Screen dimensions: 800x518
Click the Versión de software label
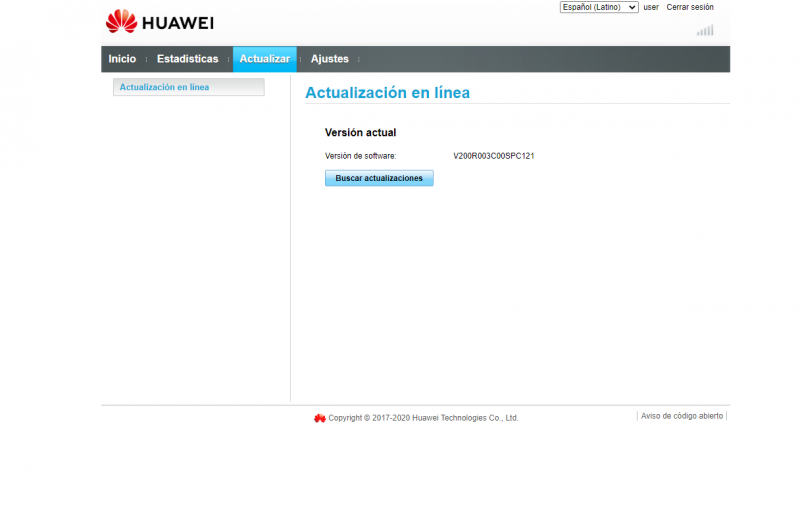(360, 156)
